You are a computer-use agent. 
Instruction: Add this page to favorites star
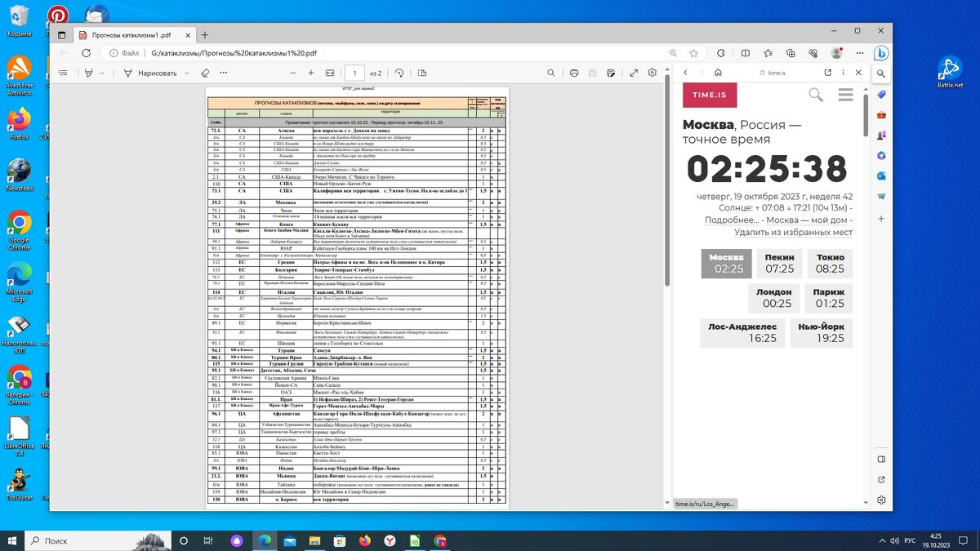pyautogui.click(x=693, y=52)
